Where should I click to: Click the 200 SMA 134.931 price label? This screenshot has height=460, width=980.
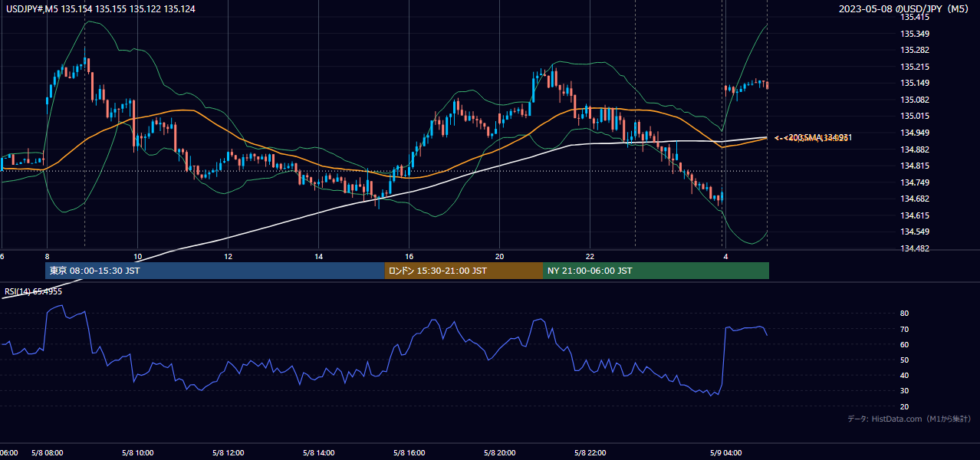[x=820, y=137]
